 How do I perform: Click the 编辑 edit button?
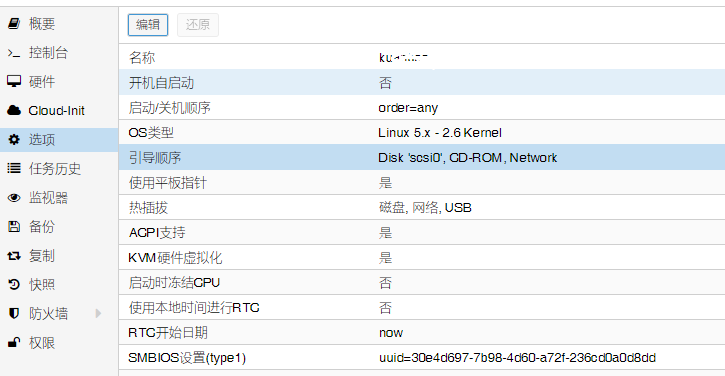click(148, 25)
